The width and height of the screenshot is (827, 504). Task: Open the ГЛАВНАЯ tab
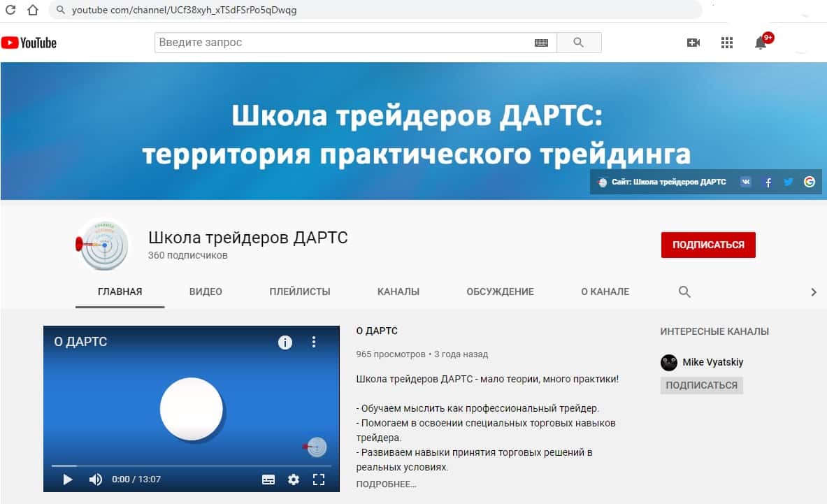tap(120, 291)
